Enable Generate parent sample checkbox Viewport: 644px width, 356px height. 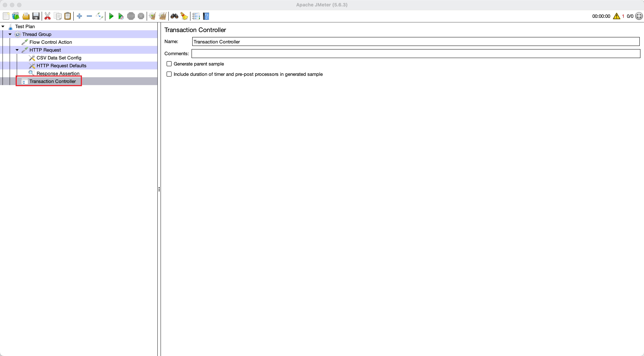coord(169,64)
